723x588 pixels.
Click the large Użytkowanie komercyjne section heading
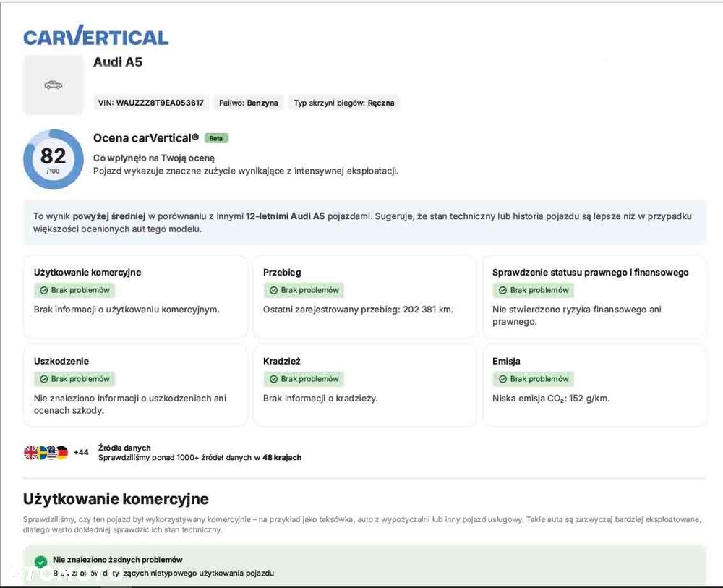116,498
